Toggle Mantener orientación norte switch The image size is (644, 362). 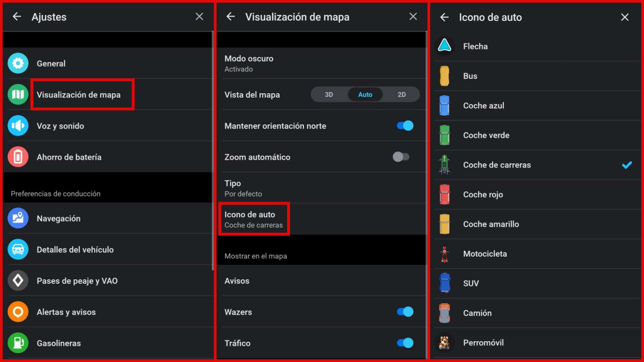[x=405, y=126]
